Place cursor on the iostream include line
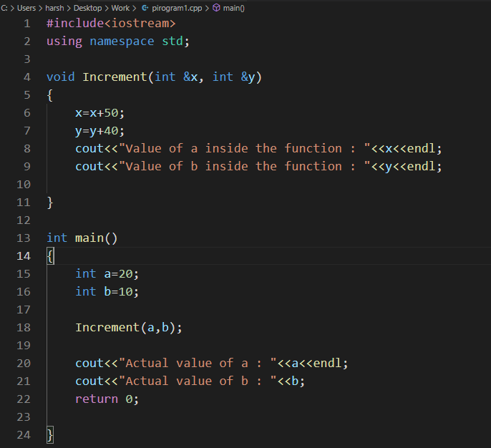Image resolution: width=491 pixels, height=448 pixels. (x=111, y=24)
